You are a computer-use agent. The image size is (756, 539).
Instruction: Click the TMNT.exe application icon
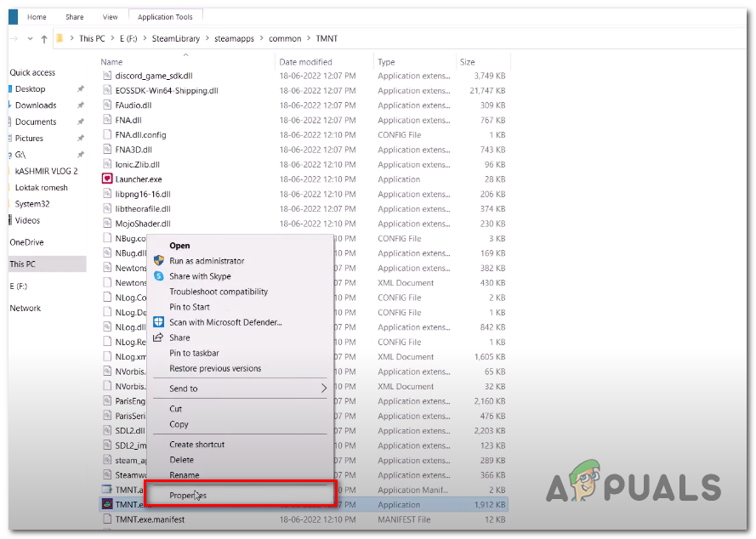107,504
